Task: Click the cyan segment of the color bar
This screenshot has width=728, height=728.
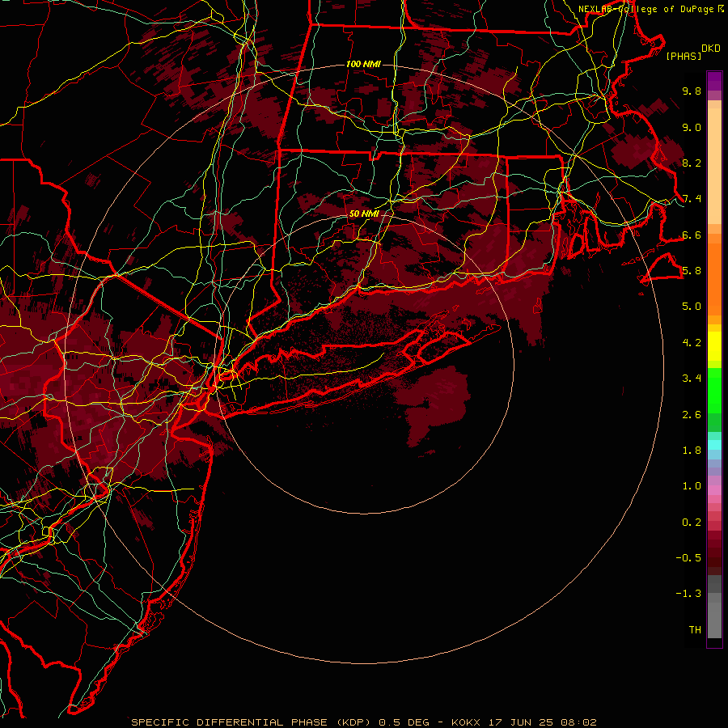Action: (x=714, y=445)
